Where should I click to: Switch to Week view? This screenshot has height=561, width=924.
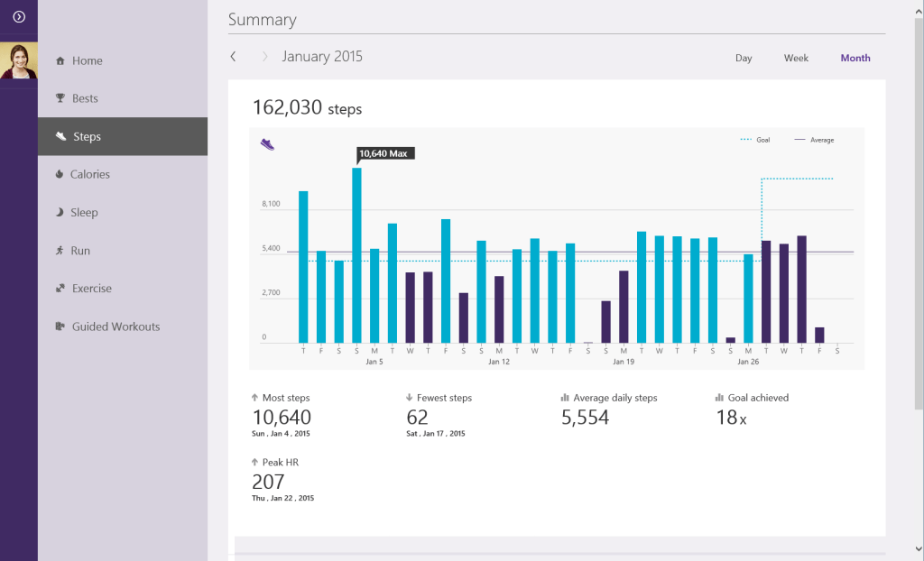tap(796, 58)
